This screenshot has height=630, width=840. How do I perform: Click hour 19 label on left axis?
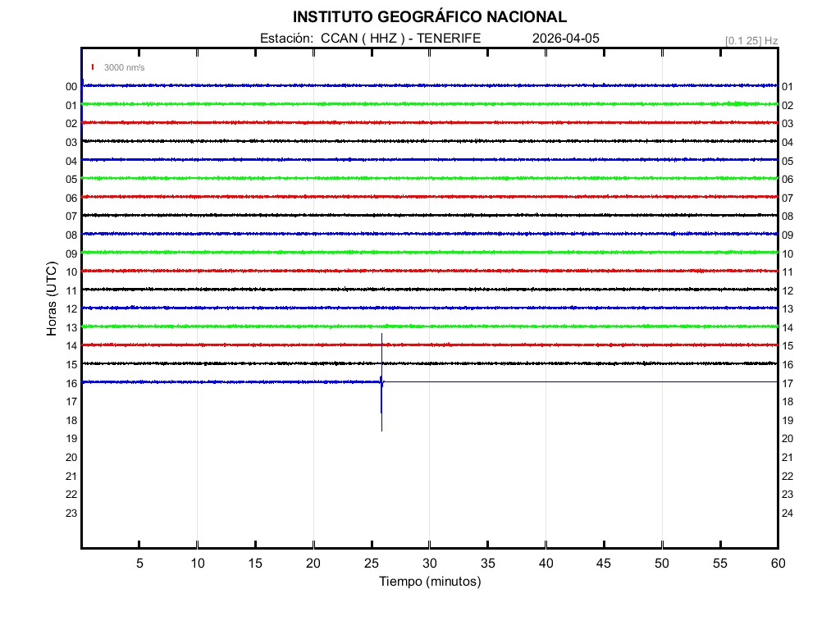(x=71, y=439)
